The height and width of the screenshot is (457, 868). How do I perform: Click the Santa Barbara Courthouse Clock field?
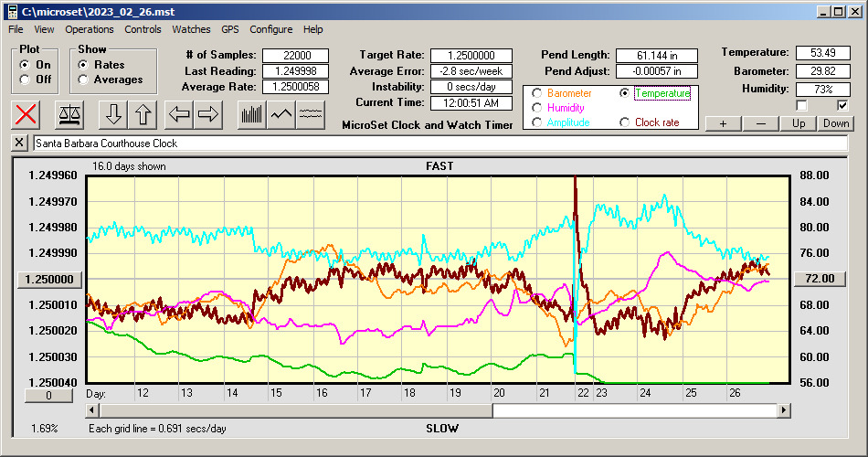point(439,143)
